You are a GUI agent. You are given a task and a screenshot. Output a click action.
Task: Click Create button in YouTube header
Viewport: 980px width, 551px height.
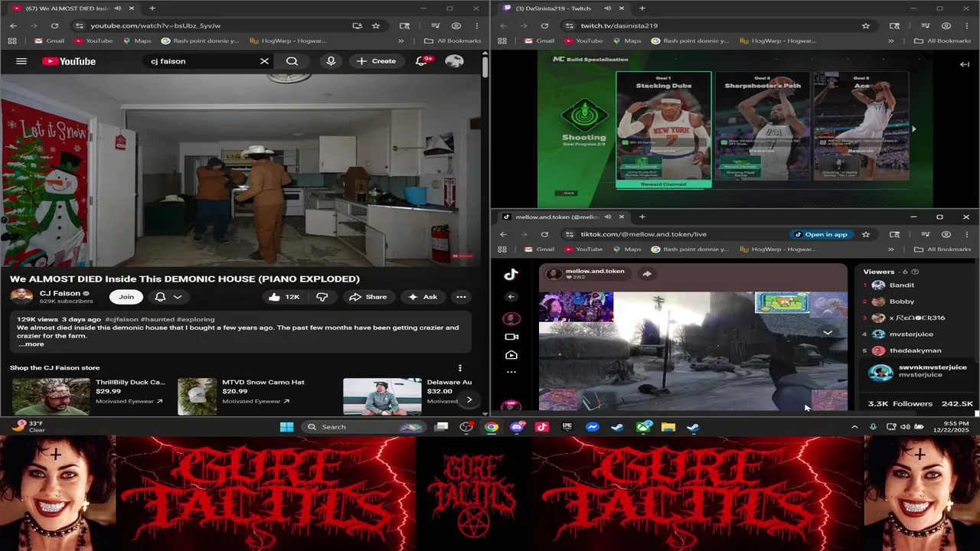pos(376,61)
